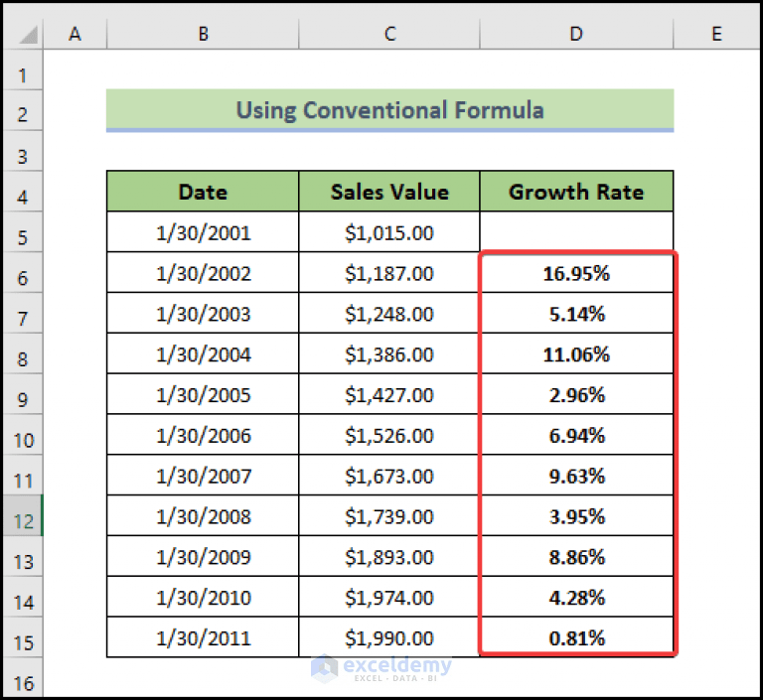Viewport: 763px width, 700px height.
Task: Select date cell 1/30/2011
Action: pos(203,637)
